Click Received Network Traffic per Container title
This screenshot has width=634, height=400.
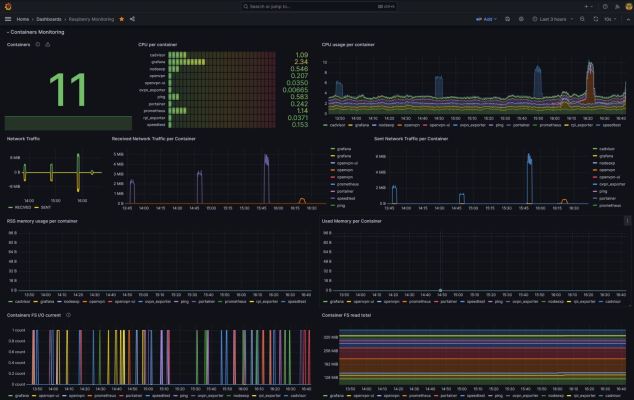coord(154,139)
